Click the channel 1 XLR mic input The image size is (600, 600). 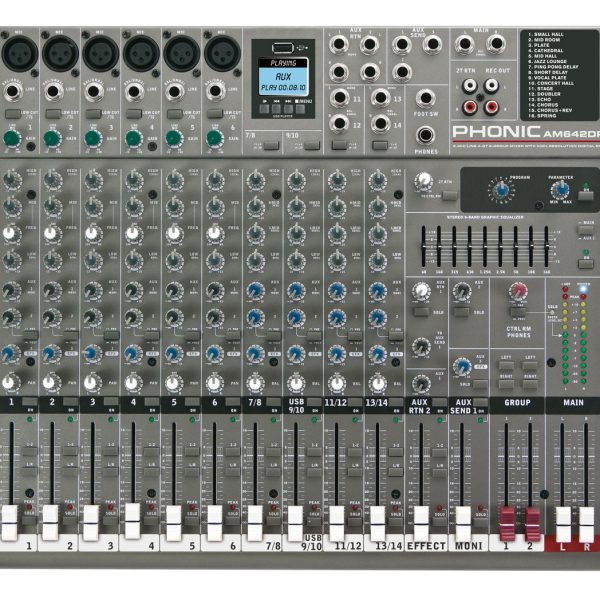pos(20,54)
